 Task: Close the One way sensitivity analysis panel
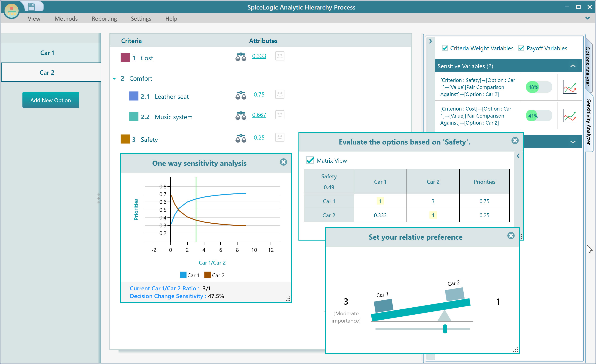click(283, 162)
